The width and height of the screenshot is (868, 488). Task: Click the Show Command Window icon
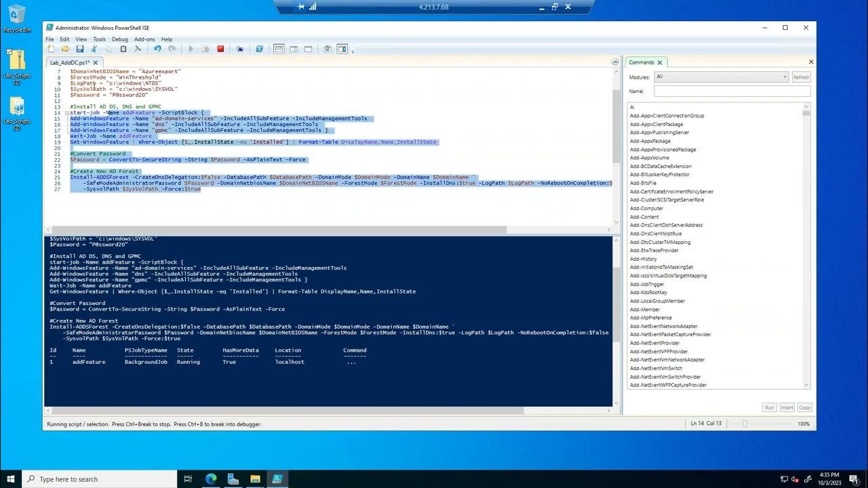click(x=328, y=49)
